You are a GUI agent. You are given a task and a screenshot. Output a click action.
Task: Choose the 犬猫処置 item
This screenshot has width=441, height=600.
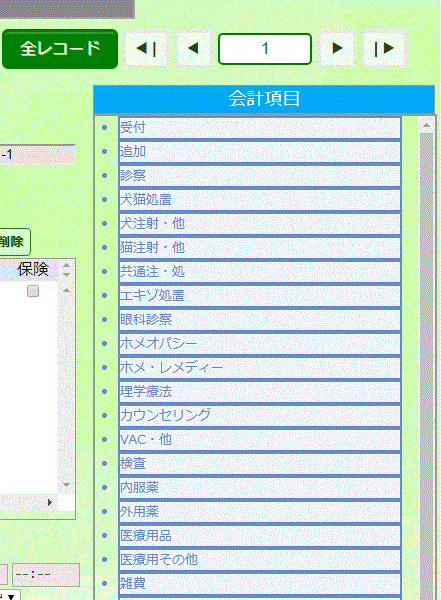click(x=260, y=199)
